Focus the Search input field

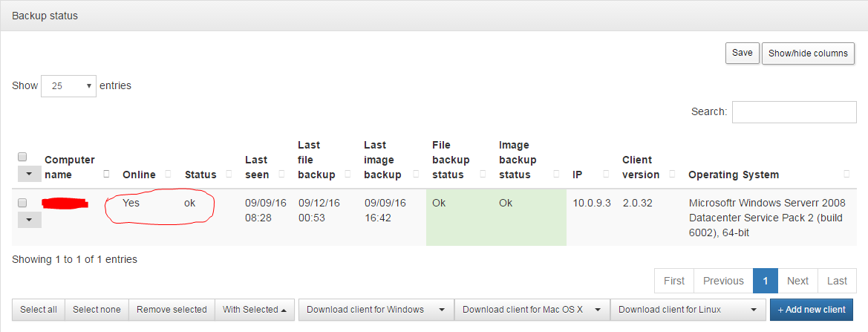tap(794, 111)
